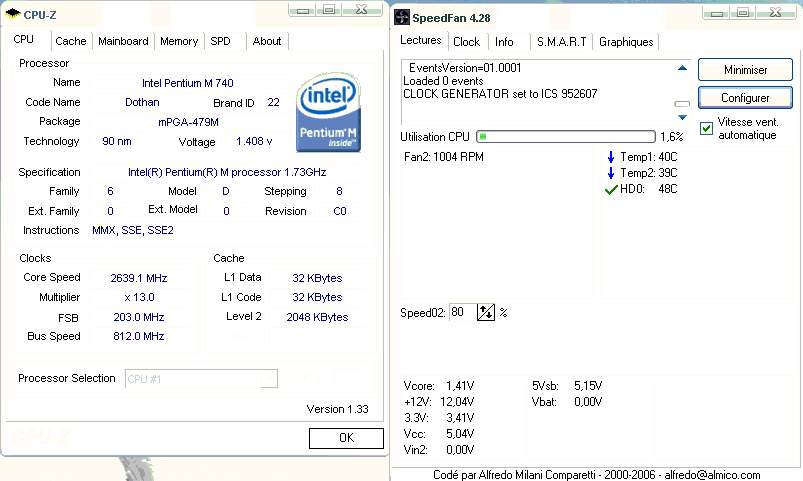The width and height of the screenshot is (803, 481).
Task: Click the Speed02 percentage input field
Action: click(x=462, y=312)
